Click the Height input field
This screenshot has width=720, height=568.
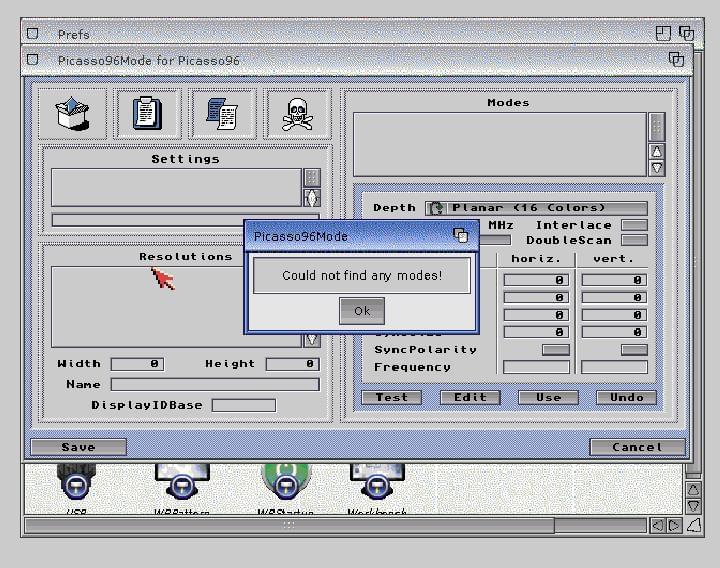tap(292, 364)
